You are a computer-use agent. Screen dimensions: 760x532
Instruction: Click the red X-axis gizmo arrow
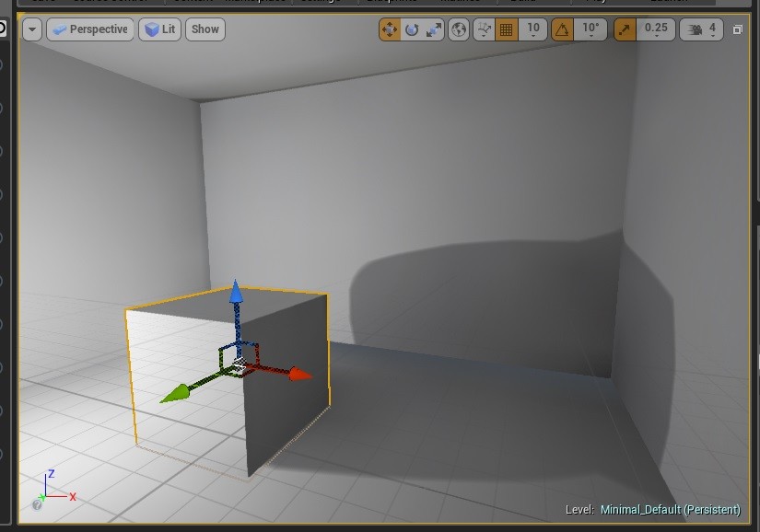301,375
